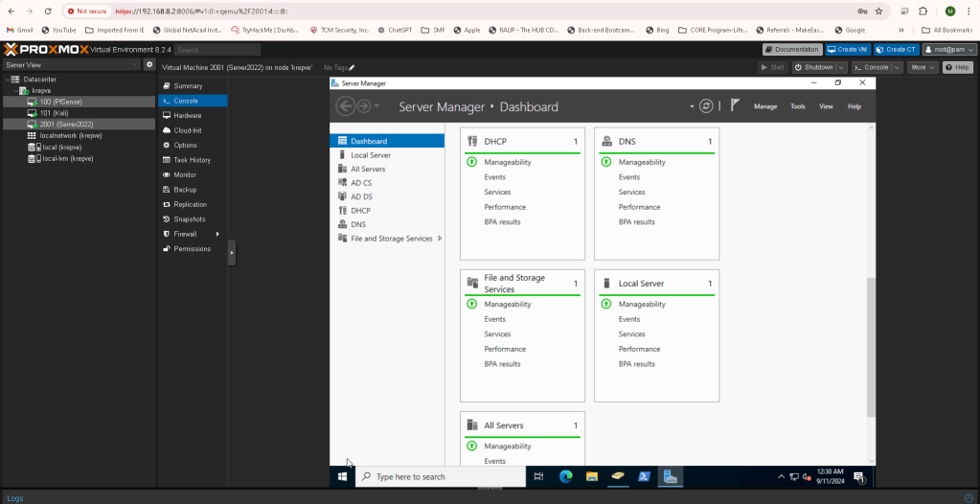Click the Proxmox Server View gear icon
Screen dimensions: 980x504
[148, 65]
